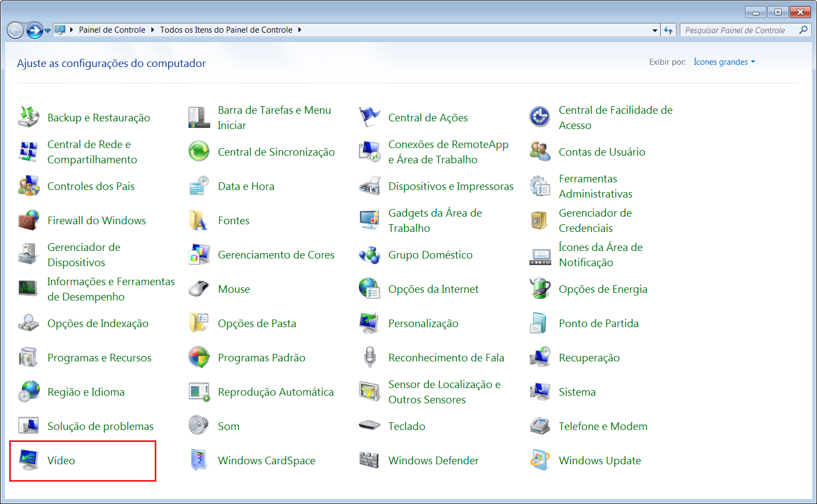Click the Windows CardSpace icon
The width and height of the screenshot is (817, 504).
click(x=199, y=460)
